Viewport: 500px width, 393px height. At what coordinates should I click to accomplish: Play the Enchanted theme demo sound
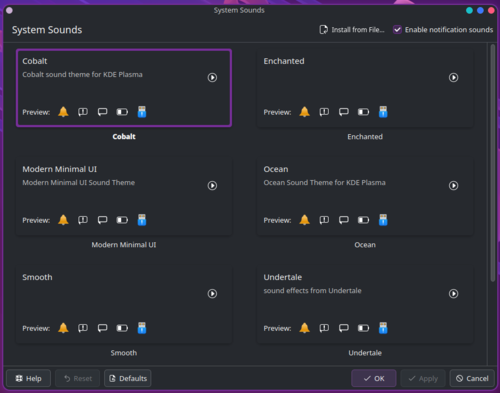pos(453,78)
